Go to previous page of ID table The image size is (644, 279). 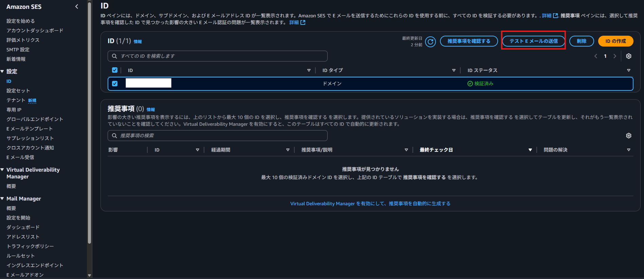[x=596, y=56]
